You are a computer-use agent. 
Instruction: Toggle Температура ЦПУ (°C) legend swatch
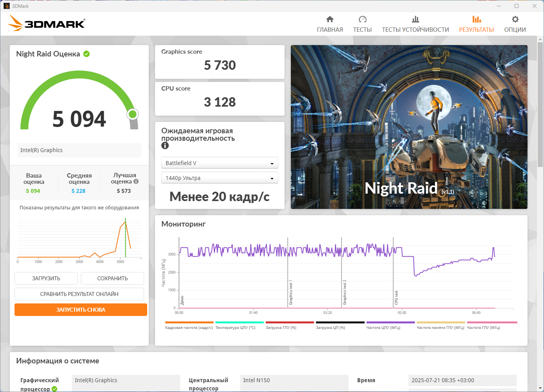[x=239, y=323]
